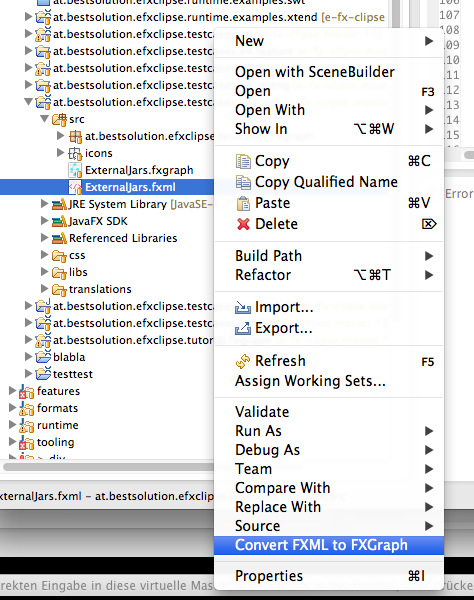
Task: Click the Paste clipboard icon
Action: click(x=243, y=203)
